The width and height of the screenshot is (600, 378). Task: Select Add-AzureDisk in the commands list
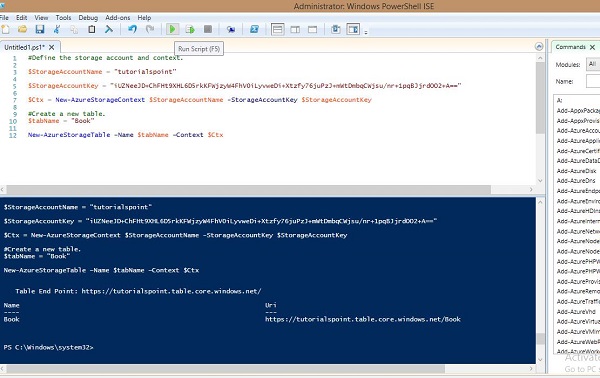coord(576,171)
